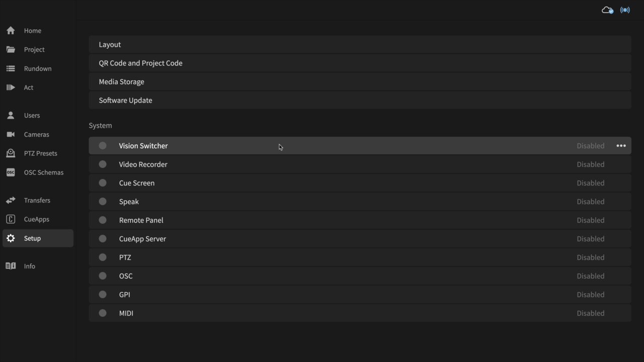Click the PTZ Presets webcam icon

[11, 153]
